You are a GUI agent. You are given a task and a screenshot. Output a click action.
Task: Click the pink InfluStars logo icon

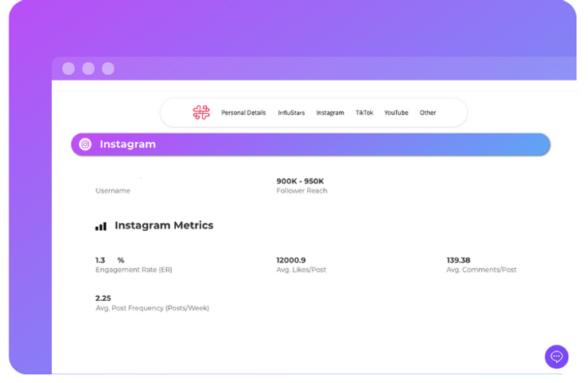201,112
